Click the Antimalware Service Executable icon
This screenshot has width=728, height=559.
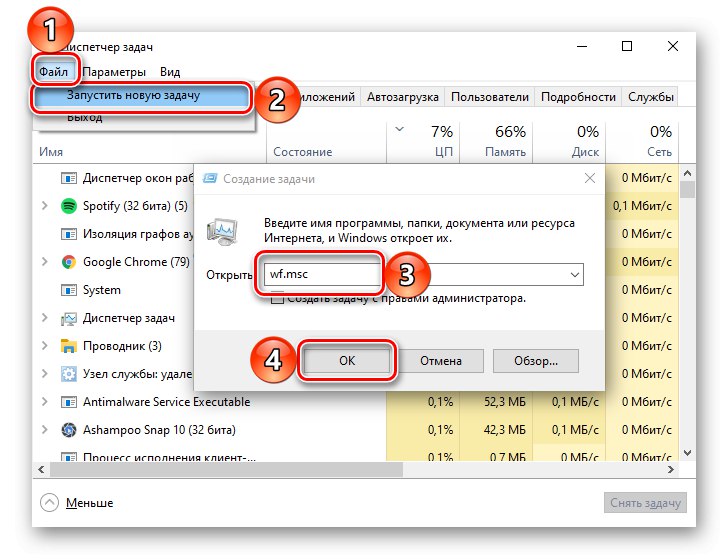[69, 402]
